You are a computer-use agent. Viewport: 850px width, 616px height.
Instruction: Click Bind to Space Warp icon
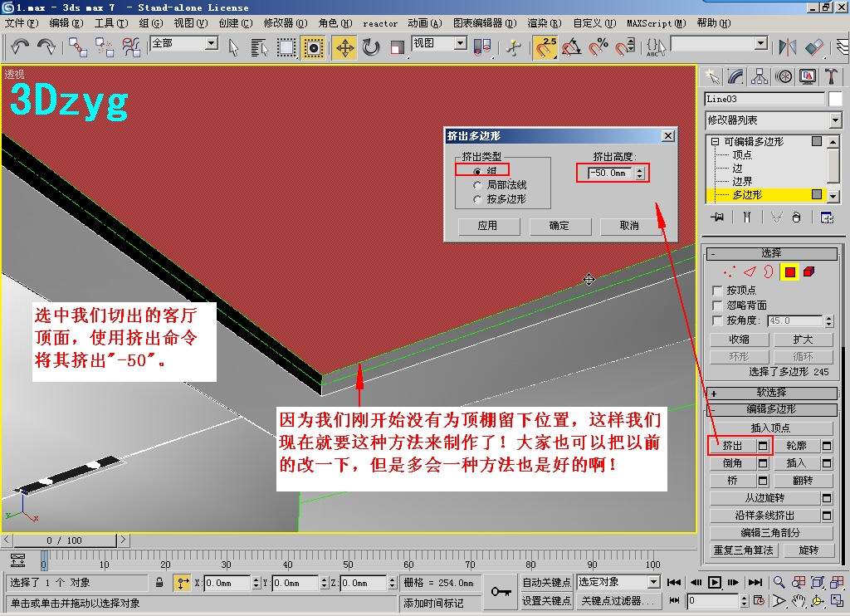tap(130, 47)
